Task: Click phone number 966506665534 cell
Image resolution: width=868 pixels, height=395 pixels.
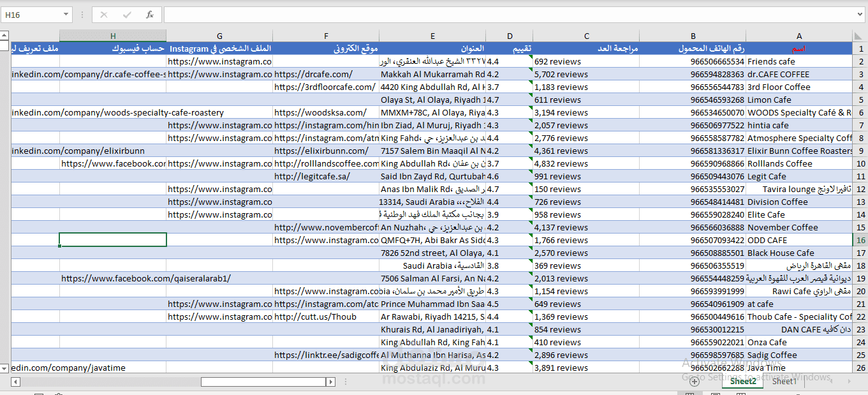Action: (x=693, y=61)
